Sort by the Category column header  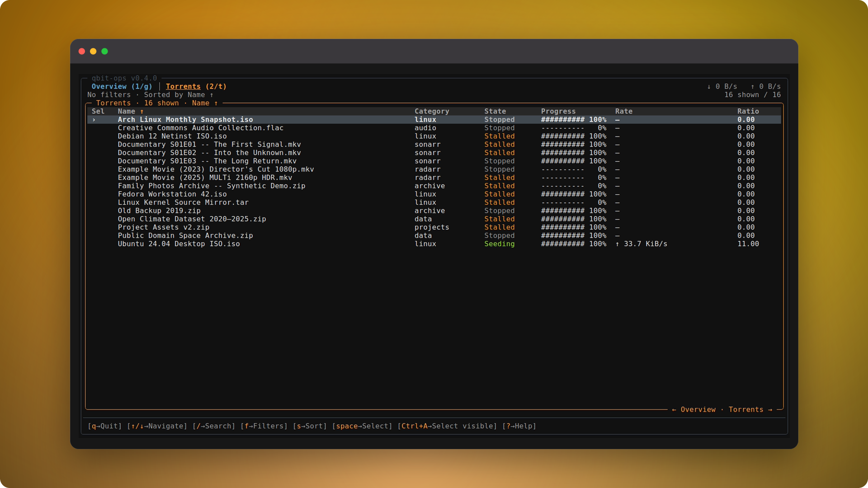click(x=432, y=111)
